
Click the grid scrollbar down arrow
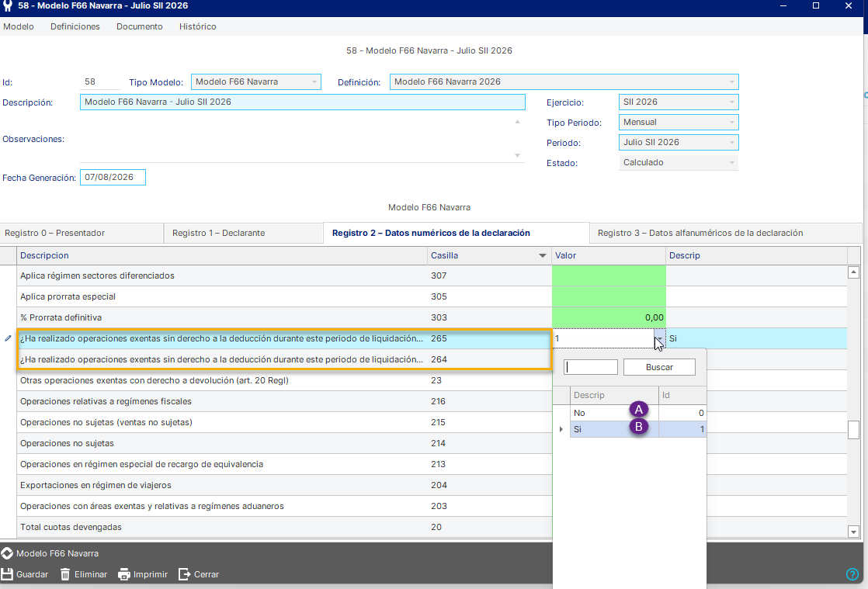(x=853, y=532)
